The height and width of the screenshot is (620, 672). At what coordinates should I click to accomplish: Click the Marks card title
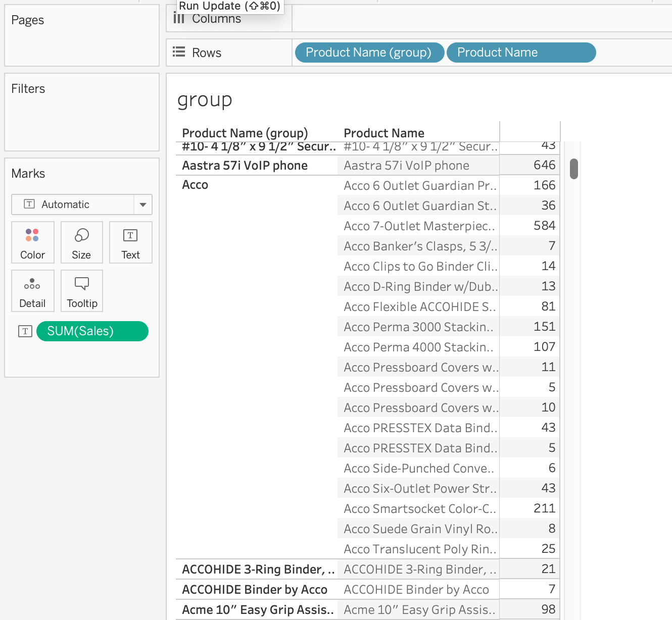click(x=28, y=174)
